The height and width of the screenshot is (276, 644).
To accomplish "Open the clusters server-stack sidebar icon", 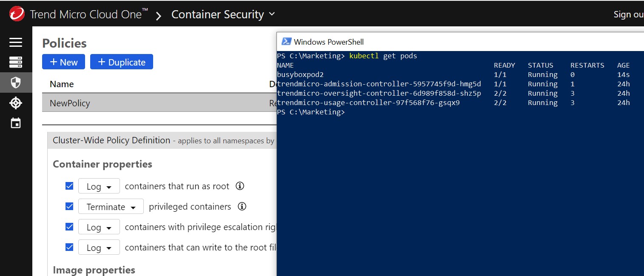I will coord(16,63).
